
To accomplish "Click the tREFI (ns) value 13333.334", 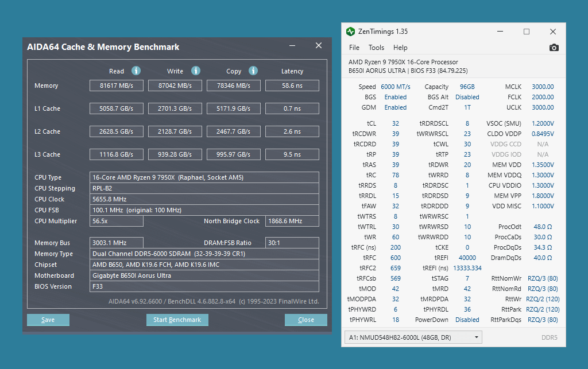I will coord(467,268).
